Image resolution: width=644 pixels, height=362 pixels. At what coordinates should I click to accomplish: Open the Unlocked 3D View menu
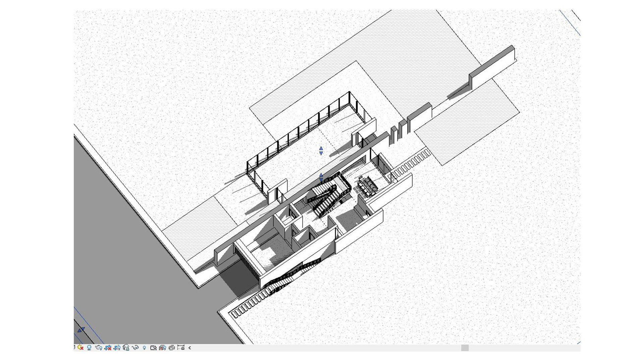coord(126,348)
